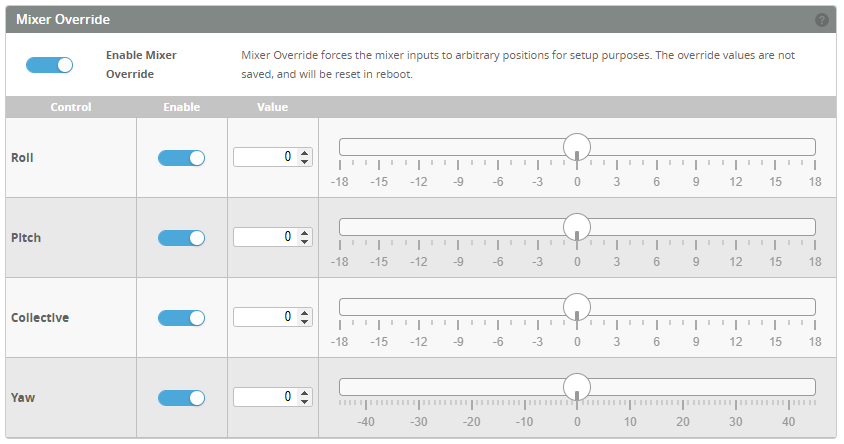844x444 pixels.
Task: Click the Yaw slider handle
Action: (x=577, y=387)
